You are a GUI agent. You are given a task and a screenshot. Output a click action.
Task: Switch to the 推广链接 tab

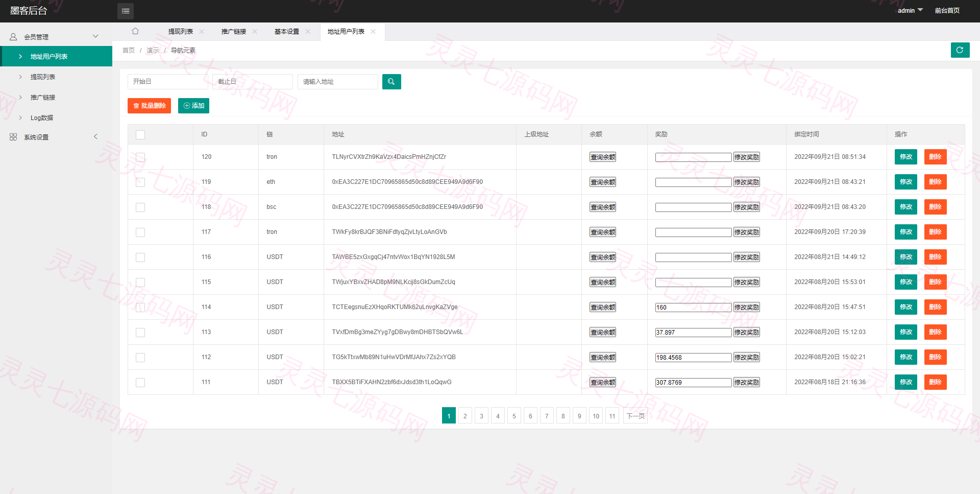(234, 32)
